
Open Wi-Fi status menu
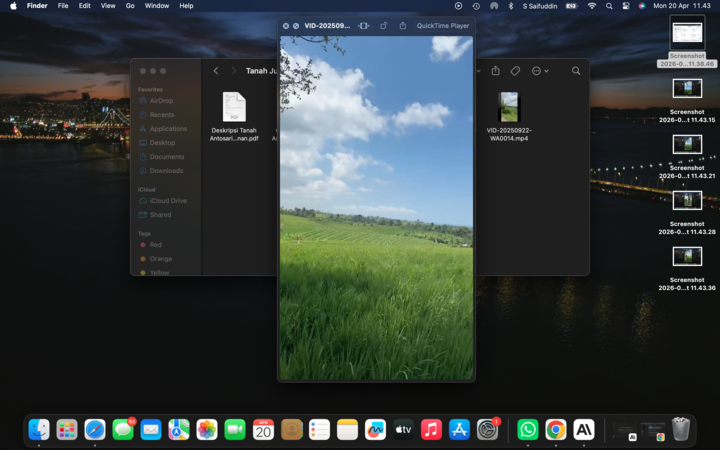point(591,6)
